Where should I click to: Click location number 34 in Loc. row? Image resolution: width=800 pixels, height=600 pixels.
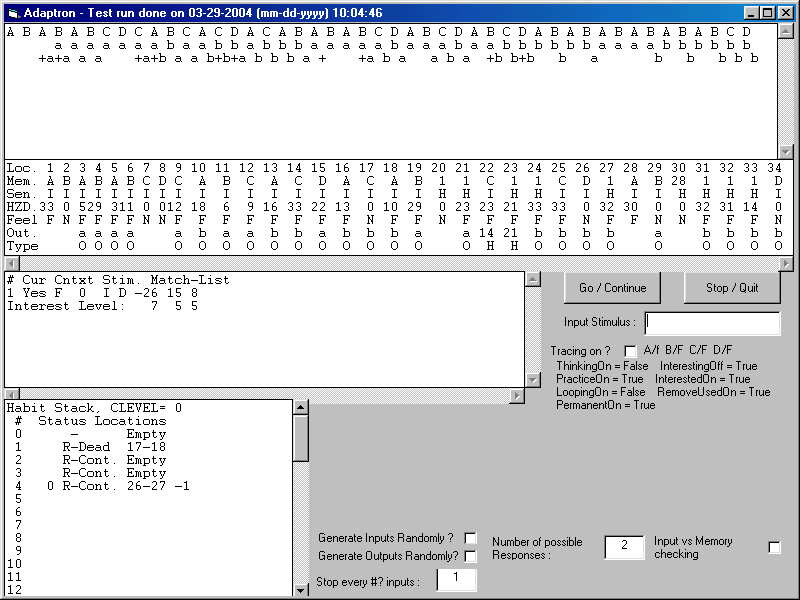(774, 168)
